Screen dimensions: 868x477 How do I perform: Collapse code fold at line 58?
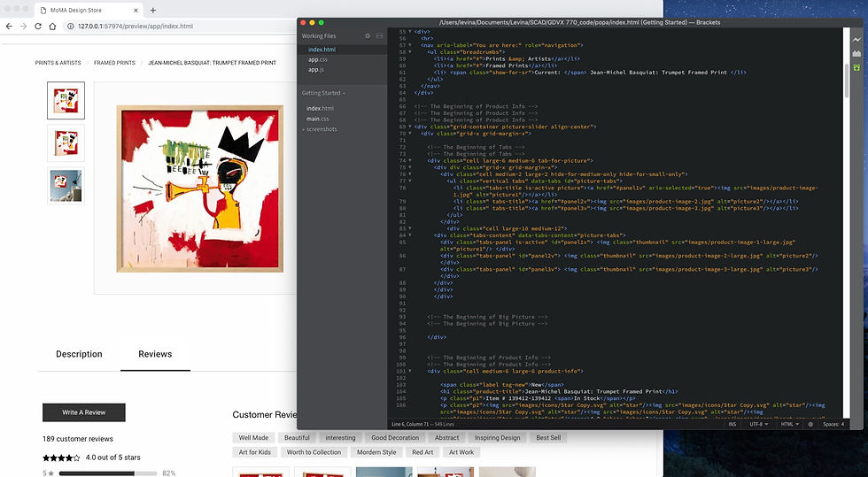click(410, 52)
